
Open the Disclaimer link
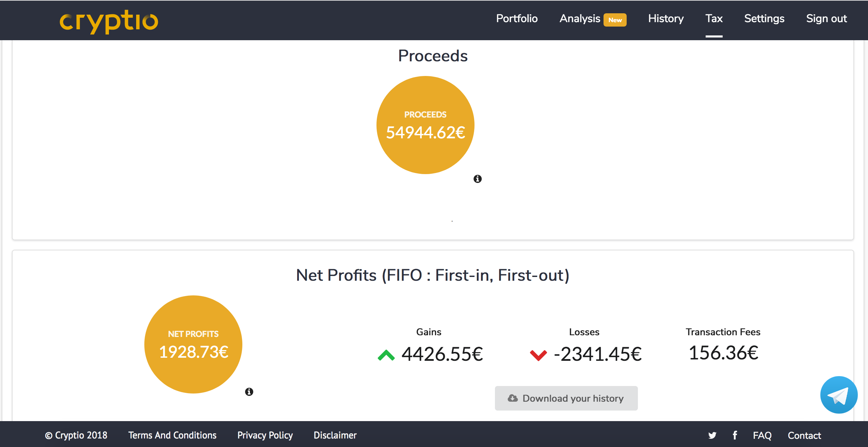click(x=335, y=435)
